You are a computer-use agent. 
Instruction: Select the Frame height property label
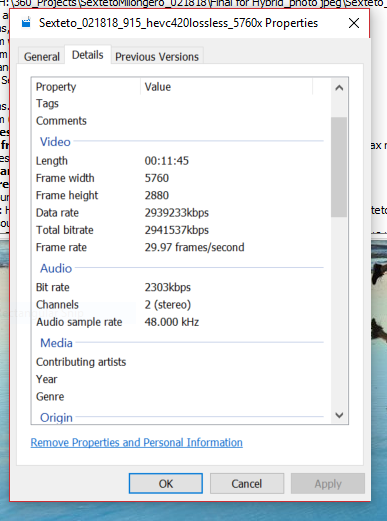(x=67, y=195)
